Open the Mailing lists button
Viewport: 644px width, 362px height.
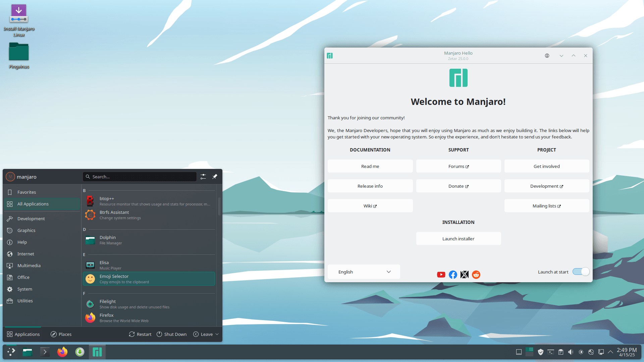(x=547, y=206)
